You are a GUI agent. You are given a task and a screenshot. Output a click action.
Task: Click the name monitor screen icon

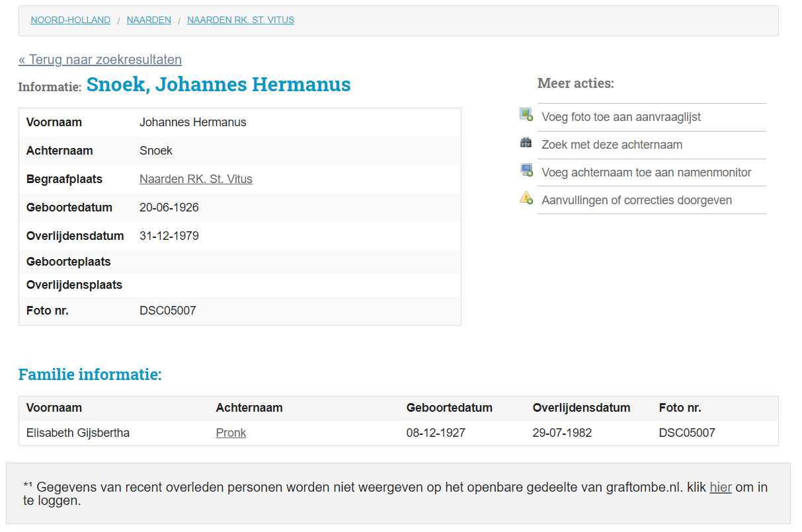(526, 171)
